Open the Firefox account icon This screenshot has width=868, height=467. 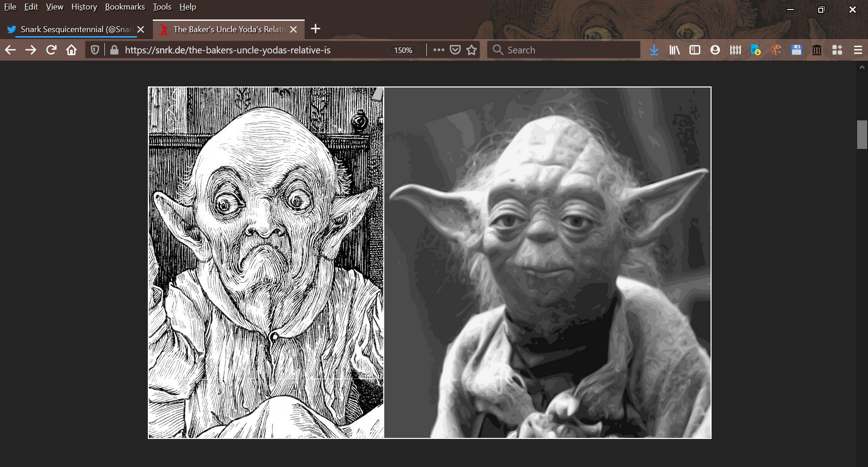(715, 50)
